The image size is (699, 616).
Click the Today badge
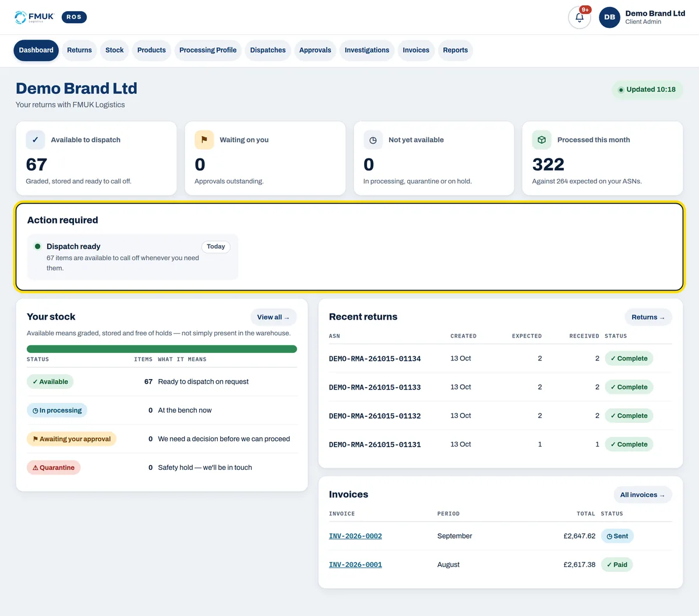coord(216,247)
